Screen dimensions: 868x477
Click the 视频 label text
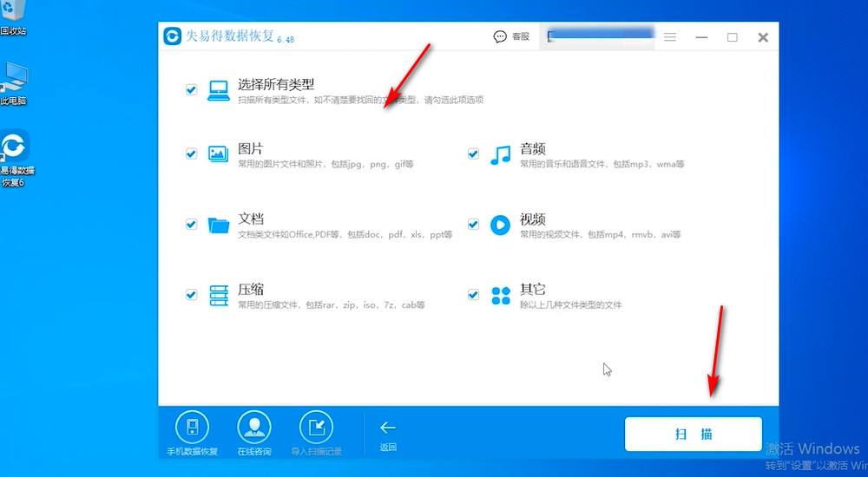pos(533,219)
